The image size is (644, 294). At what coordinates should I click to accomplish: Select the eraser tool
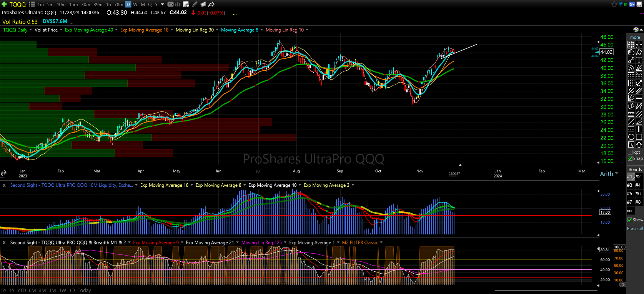tap(639, 52)
